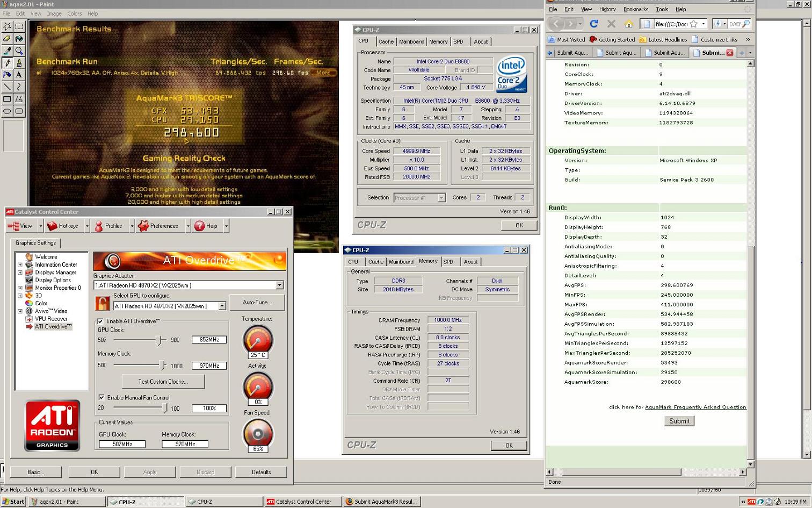Select the Brush tool in Paint
Image resolution: width=812 pixels, height=508 pixels.
[x=19, y=63]
